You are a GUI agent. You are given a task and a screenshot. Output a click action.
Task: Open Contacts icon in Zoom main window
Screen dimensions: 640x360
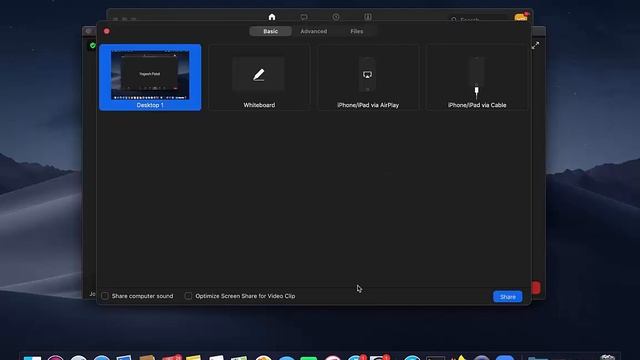368,17
